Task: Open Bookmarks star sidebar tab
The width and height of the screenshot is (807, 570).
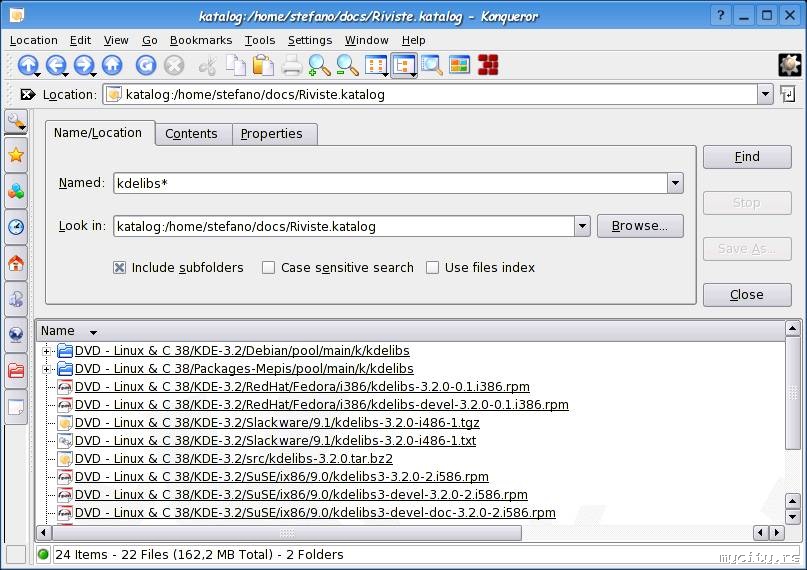Action: tap(16, 155)
